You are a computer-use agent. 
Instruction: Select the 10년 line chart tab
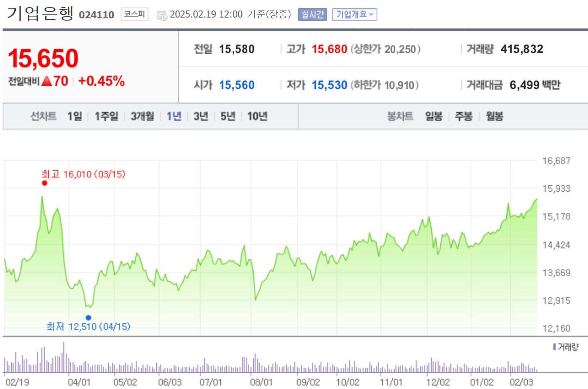point(257,116)
